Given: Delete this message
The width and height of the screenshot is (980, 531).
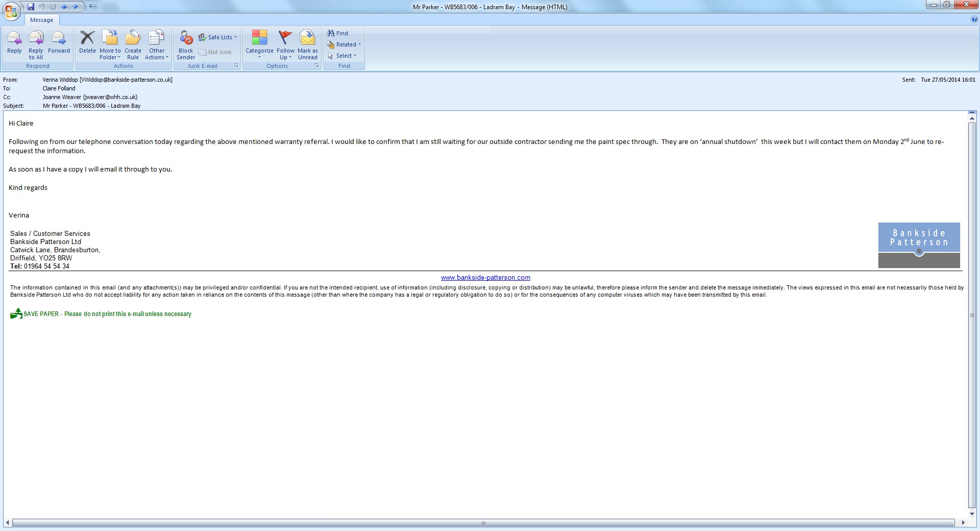Looking at the screenshot, I should tap(87, 42).
